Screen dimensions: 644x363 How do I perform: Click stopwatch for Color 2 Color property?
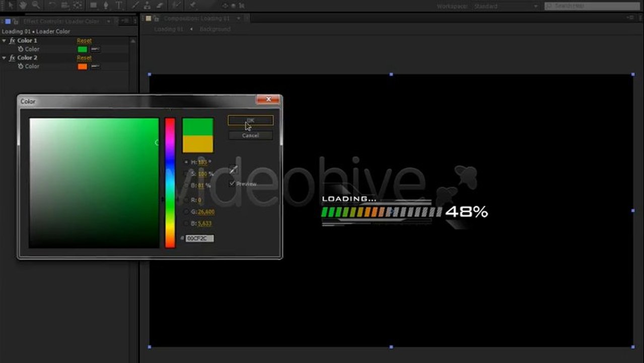[21, 66]
